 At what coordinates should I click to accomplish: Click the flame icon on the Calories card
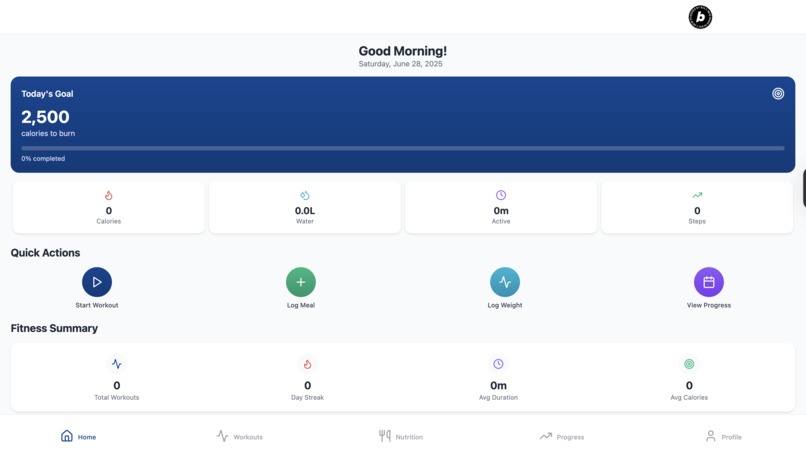[108, 195]
